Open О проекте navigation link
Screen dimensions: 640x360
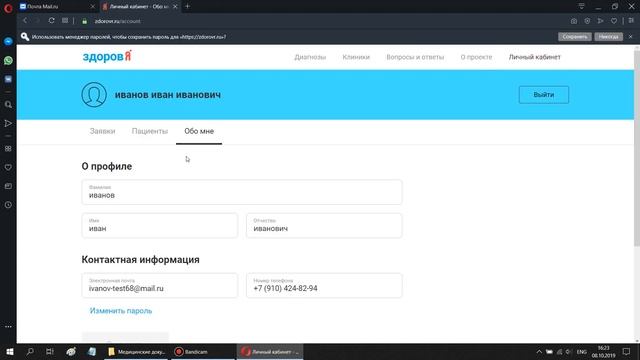click(476, 57)
